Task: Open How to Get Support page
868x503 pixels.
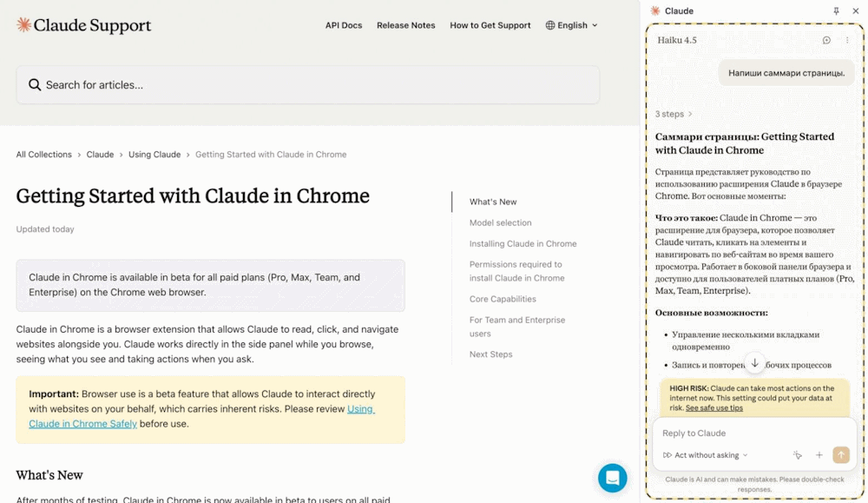Action: pyautogui.click(x=490, y=25)
